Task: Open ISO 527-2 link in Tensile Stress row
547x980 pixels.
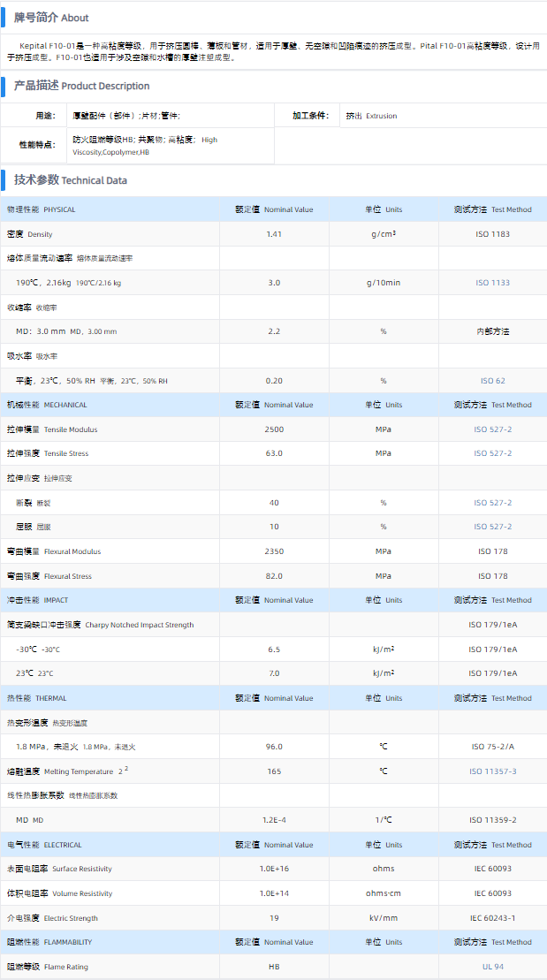Action: (x=492, y=453)
